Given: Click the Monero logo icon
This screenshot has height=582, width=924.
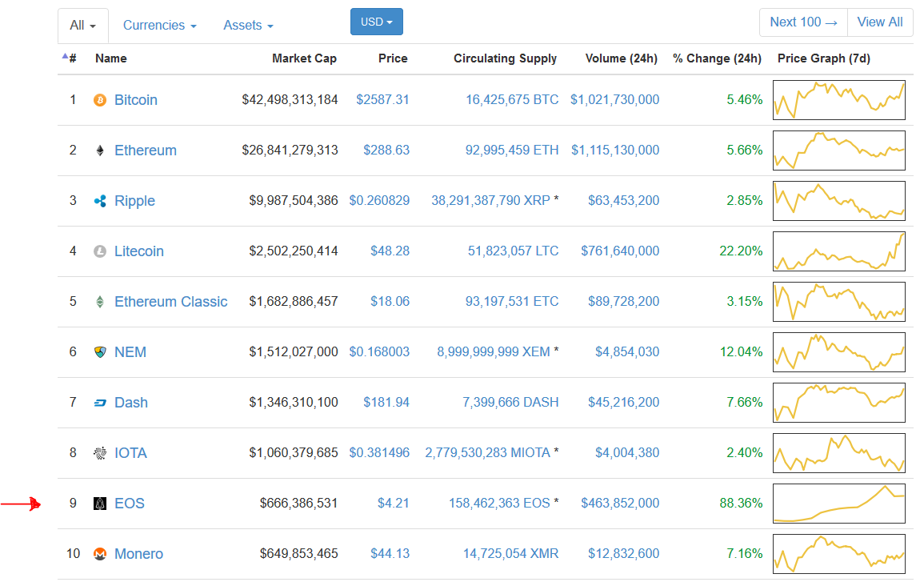Looking at the screenshot, I should [x=100, y=554].
